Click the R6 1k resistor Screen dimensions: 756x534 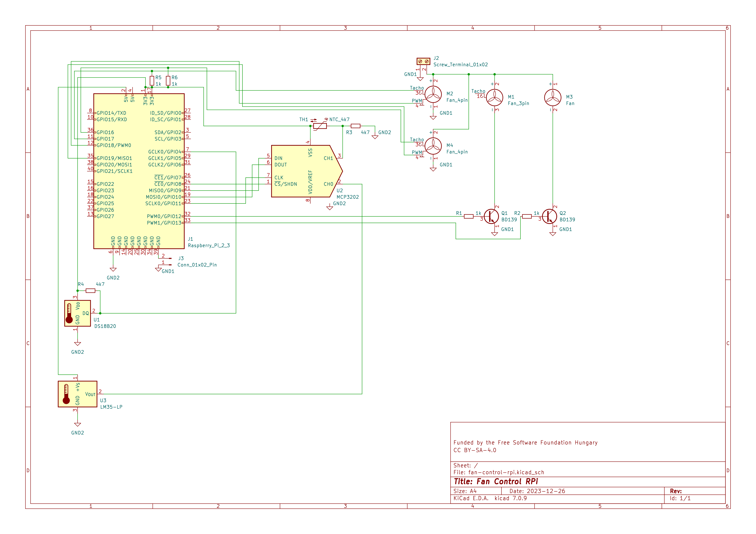168,81
